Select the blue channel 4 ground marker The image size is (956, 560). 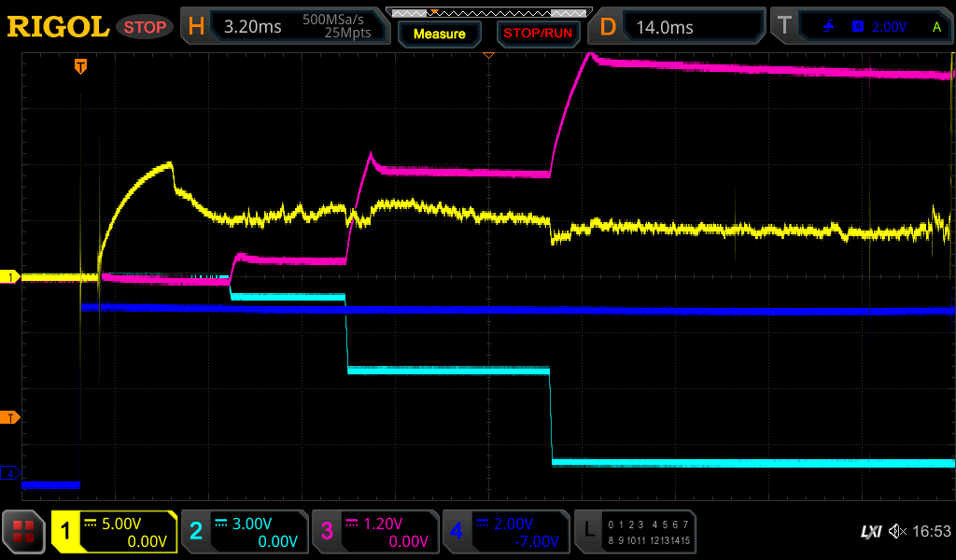[x=11, y=474]
